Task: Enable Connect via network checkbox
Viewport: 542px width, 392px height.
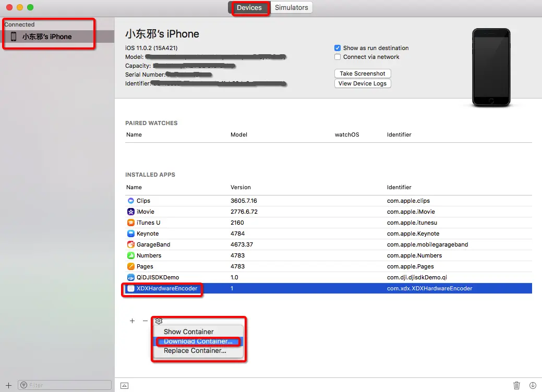Action: click(x=338, y=57)
